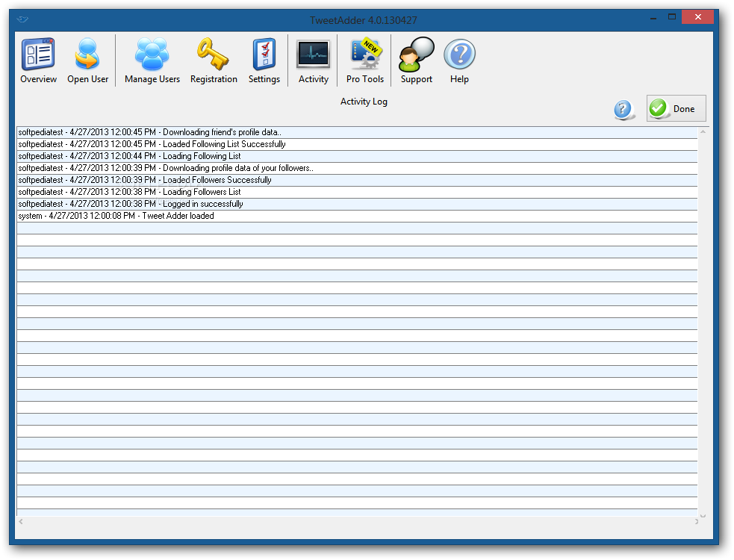734x560 pixels.
Task: Close the TweetAdder window
Action: [x=697, y=17]
